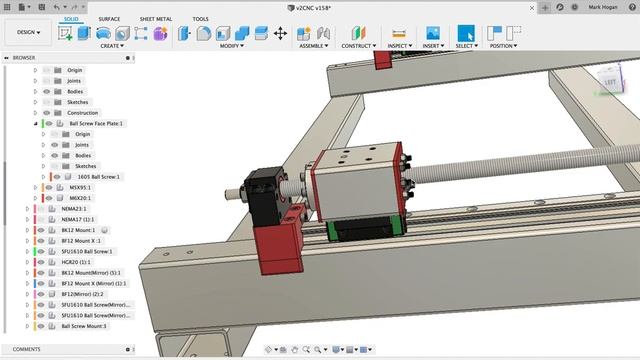Select the Hole tool
The width and height of the screenshot is (640, 360).
click(x=122, y=33)
